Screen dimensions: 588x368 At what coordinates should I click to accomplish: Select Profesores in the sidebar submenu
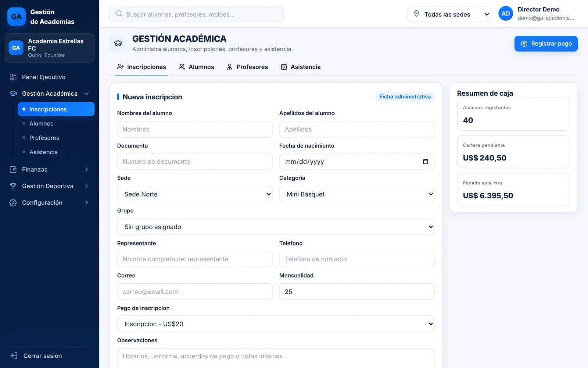pos(56,138)
